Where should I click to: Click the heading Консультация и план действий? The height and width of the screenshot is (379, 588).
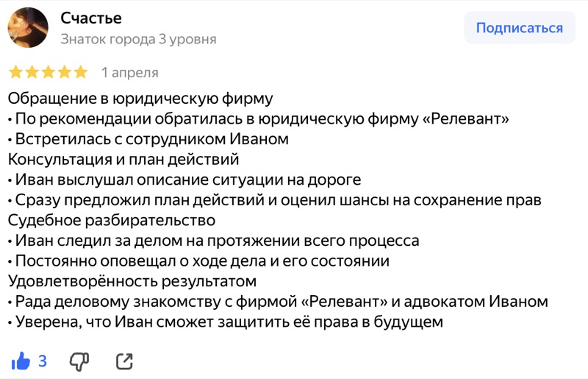[123, 160]
